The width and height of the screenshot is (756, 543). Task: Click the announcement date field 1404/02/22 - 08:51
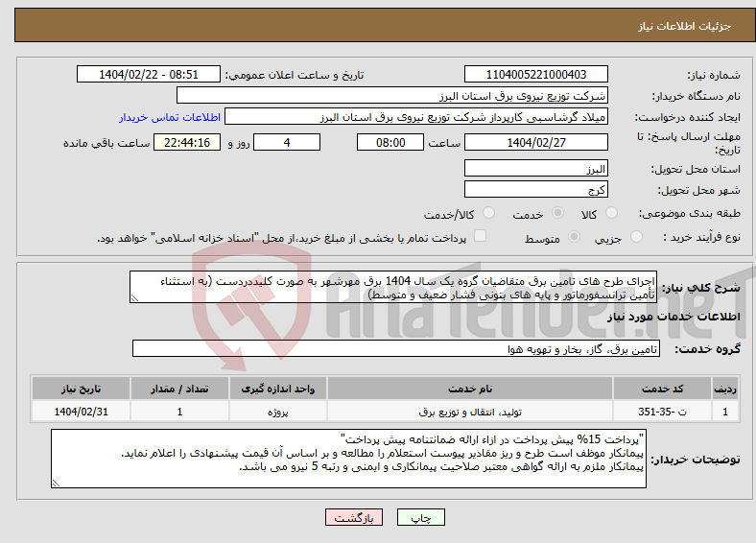click(x=149, y=74)
